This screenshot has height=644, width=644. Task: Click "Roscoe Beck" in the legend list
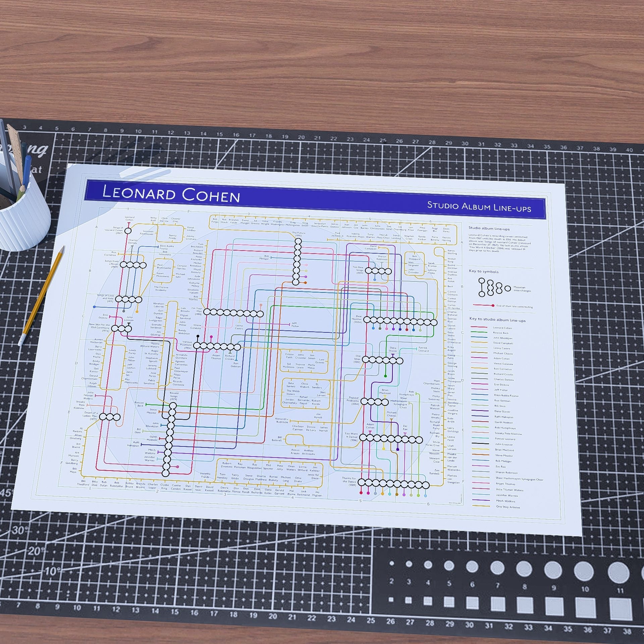click(501, 333)
